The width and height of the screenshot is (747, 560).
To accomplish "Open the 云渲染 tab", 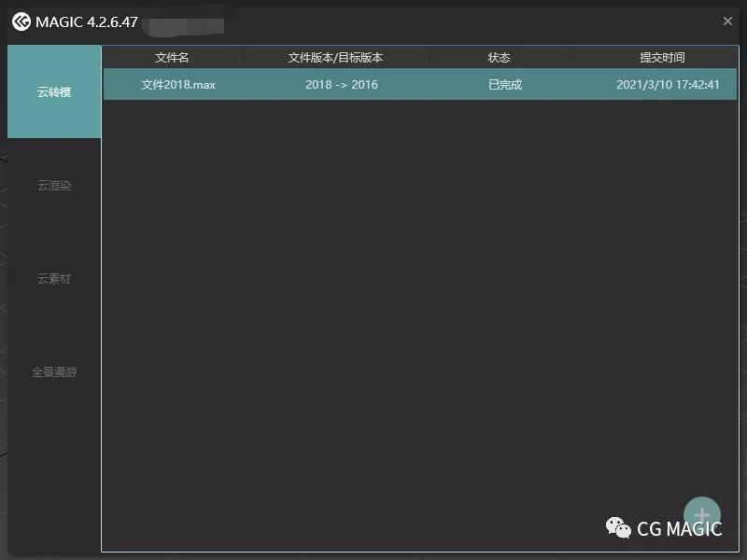I will [54, 186].
